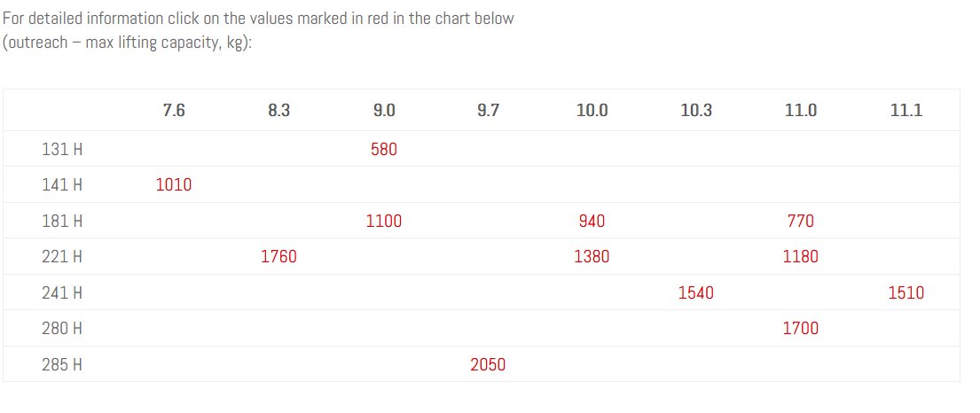
Task: Click the 241 H row label
Action: tap(62, 292)
